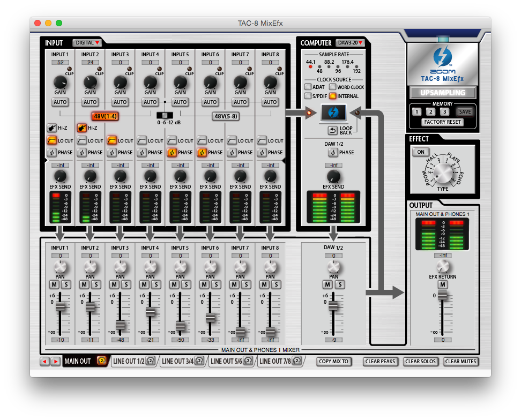
Task: Click CLEAR PEAKS button
Action: pyautogui.click(x=380, y=362)
